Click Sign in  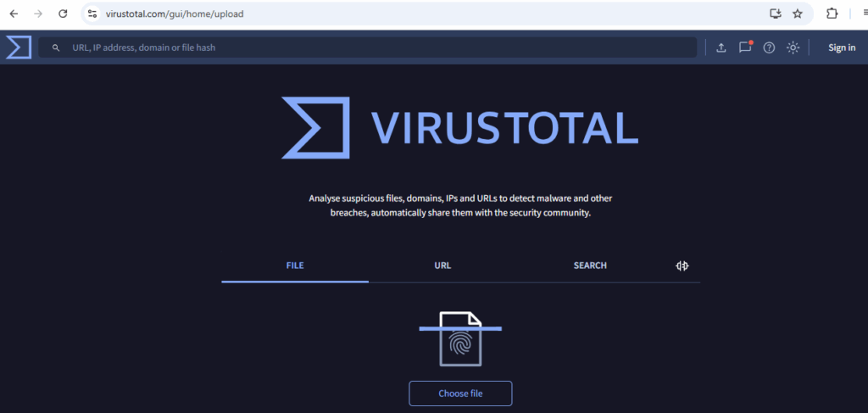(842, 47)
